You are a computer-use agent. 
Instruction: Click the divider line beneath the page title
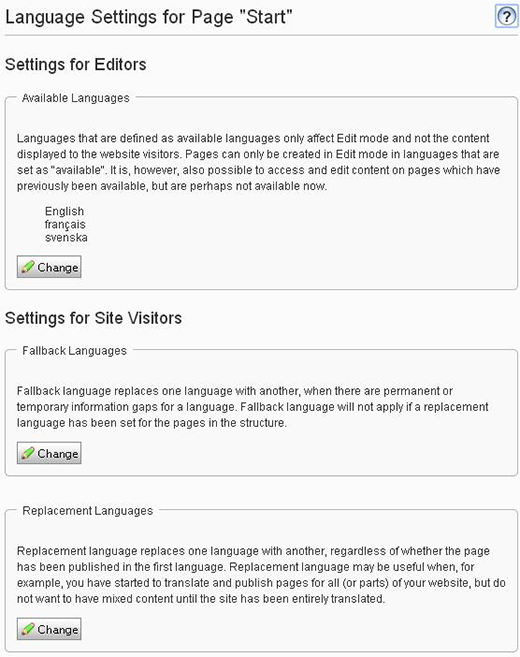[261, 35]
